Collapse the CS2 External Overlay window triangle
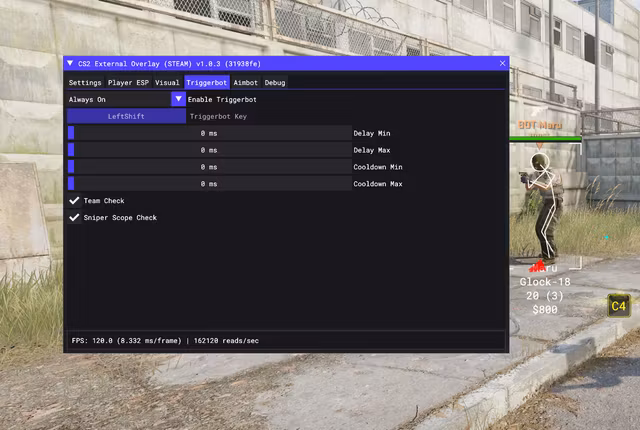This screenshot has width=640, height=430. (x=70, y=63)
